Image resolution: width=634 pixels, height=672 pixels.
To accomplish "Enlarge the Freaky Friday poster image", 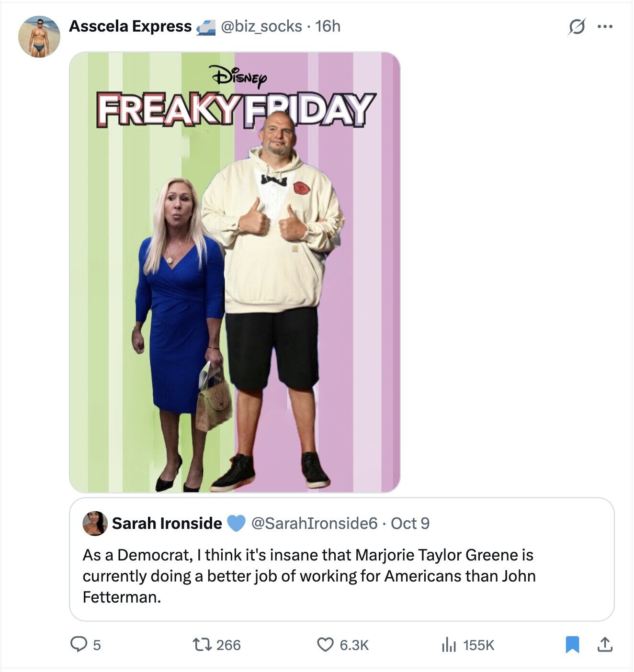I will click(235, 272).
